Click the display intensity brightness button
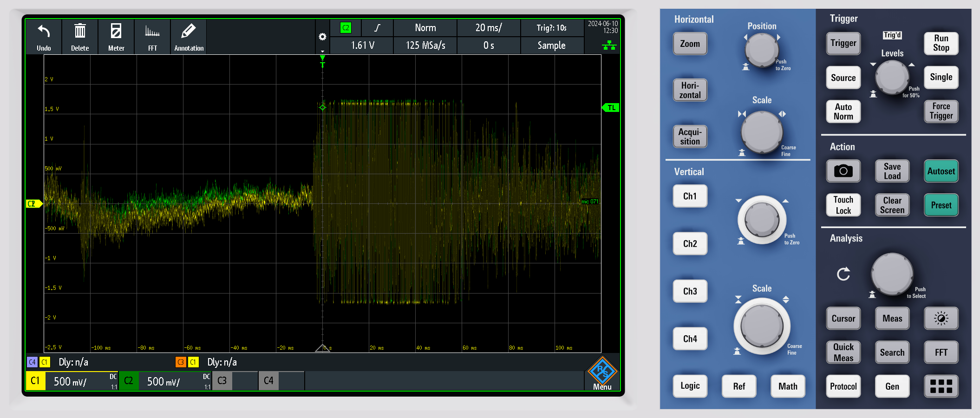Screen dimensions: 980x418 pyautogui.click(x=941, y=319)
